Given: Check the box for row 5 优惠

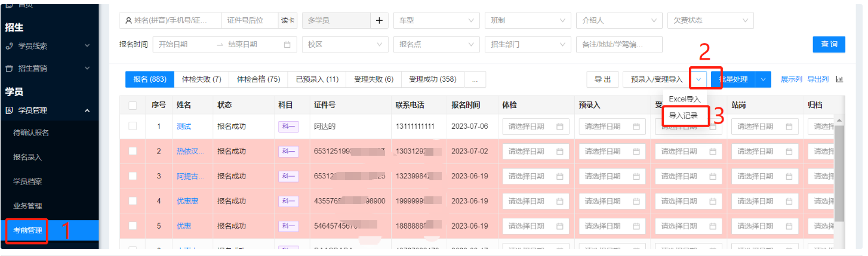Looking at the screenshot, I should [x=133, y=226].
